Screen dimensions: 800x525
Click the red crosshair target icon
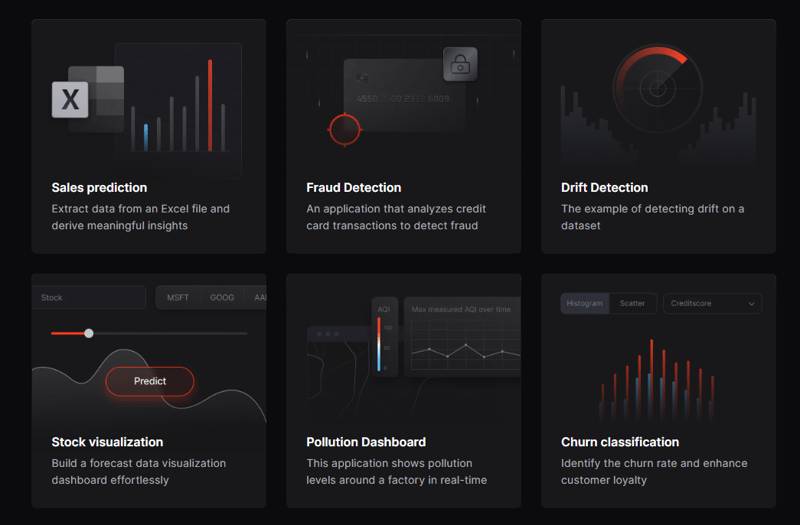pyautogui.click(x=345, y=129)
